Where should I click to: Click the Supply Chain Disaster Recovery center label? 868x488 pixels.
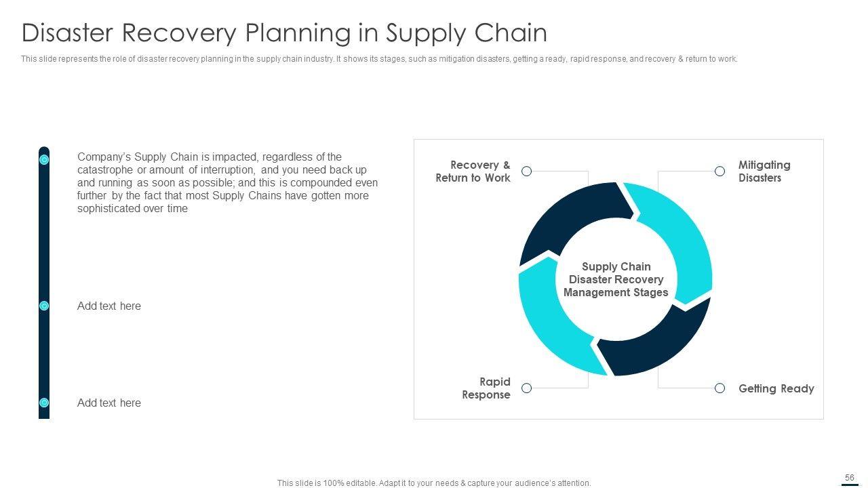click(x=616, y=280)
